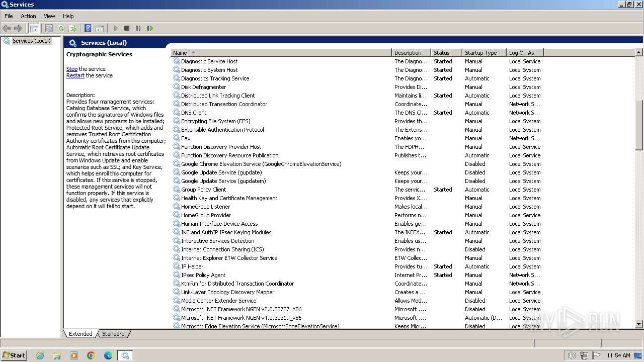Select Media Center Extender Service row
Image resolution: width=644 pixels, height=362 pixels.
[357, 301]
